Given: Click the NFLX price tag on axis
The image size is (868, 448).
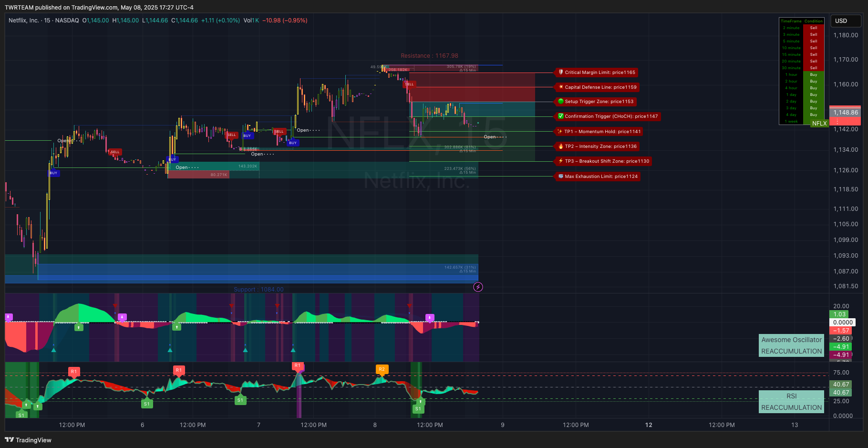Looking at the screenshot, I should [819, 123].
